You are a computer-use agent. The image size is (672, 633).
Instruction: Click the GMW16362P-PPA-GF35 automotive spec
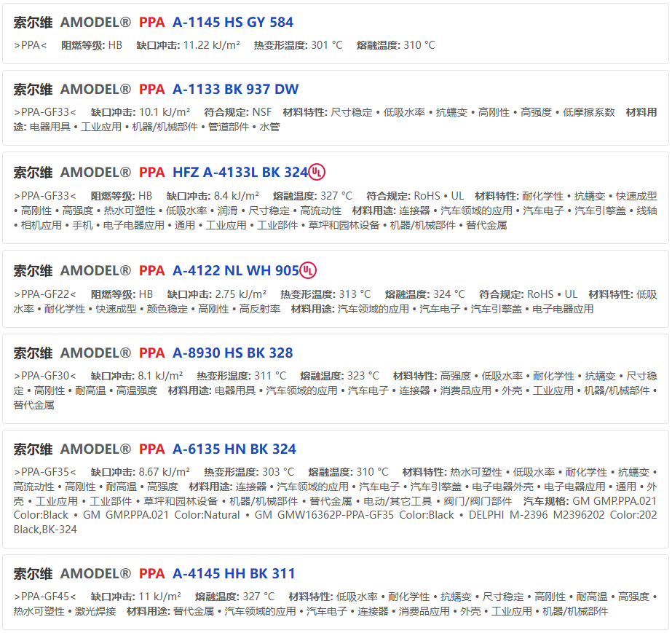(336, 515)
